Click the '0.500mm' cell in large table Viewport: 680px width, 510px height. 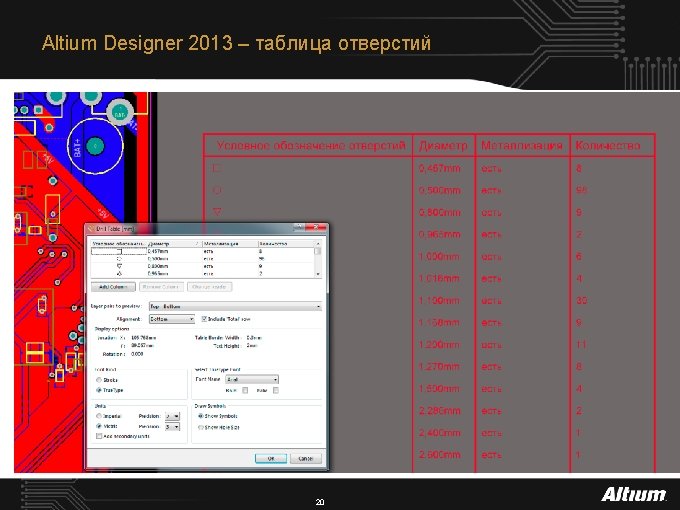tap(439, 190)
